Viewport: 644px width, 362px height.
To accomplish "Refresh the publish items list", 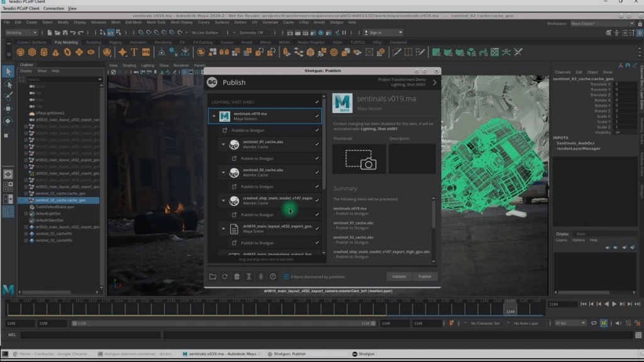I will coord(225,277).
